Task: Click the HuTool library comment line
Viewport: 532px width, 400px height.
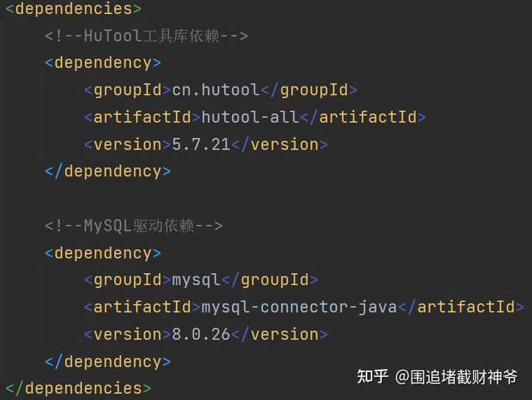Action: click(x=146, y=36)
